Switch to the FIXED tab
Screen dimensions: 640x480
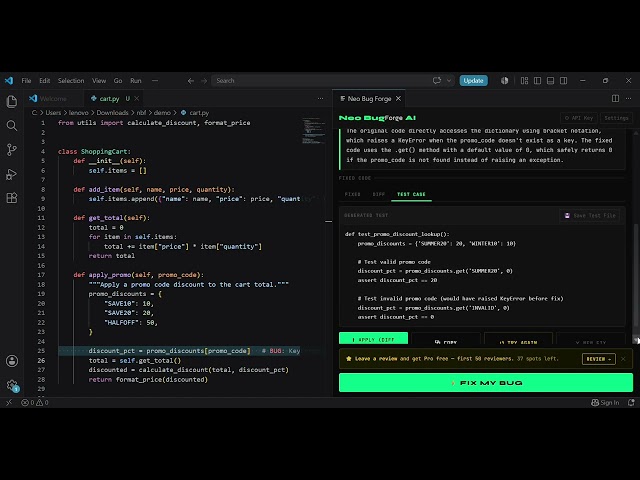[353, 194]
